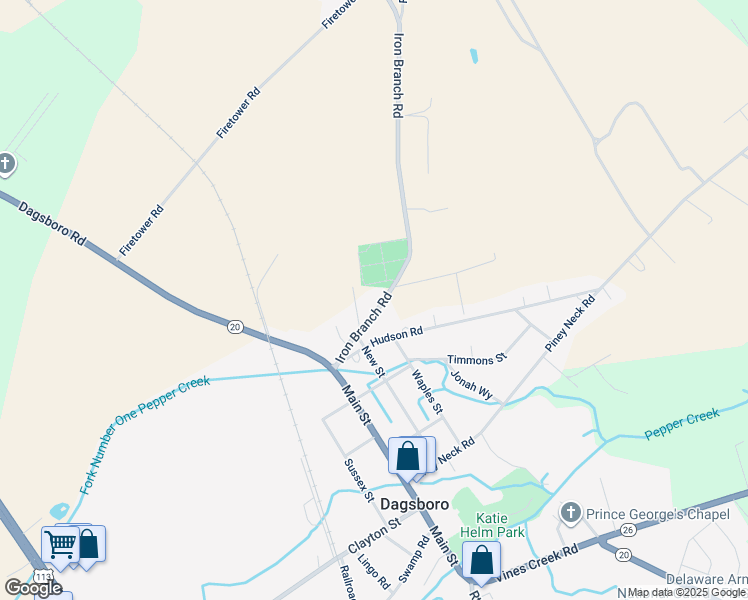This screenshot has height=600, width=748.
Task: Click the Route 20 shield near Delaware Ave
Action: coord(623,555)
